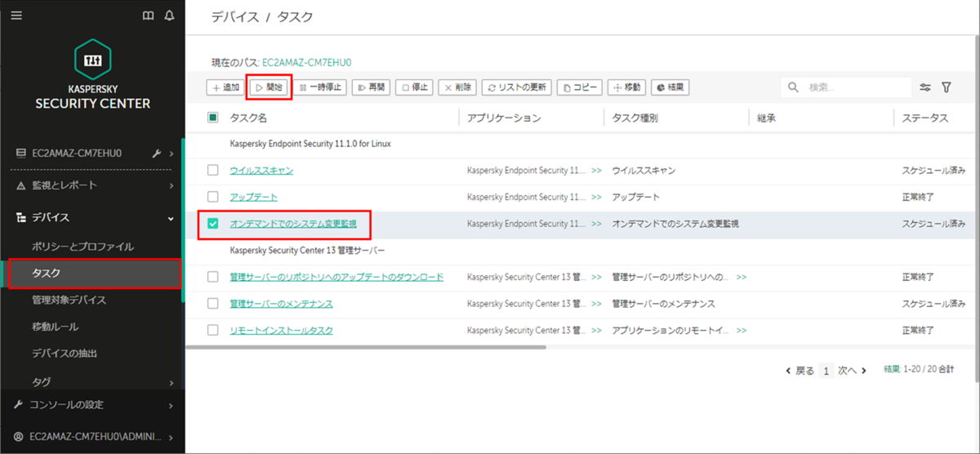Expand the タグ sidebar item
The height and width of the screenshot is (454, 980).
171,381
